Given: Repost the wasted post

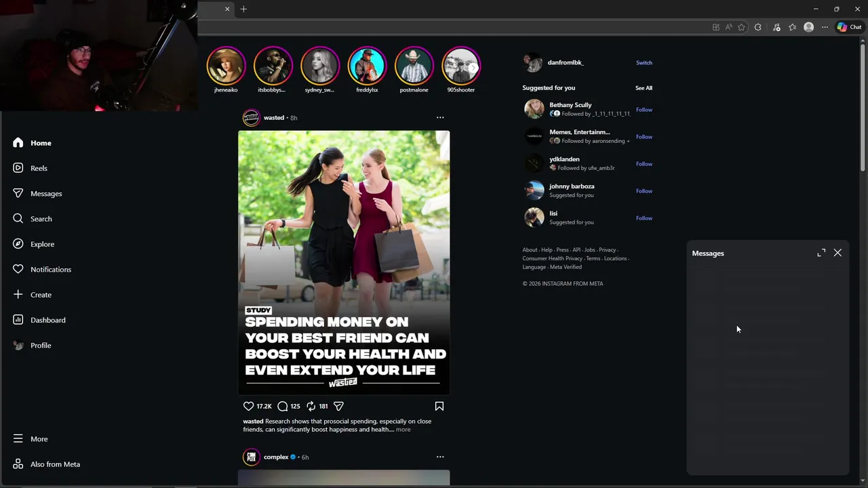Looking at the screenshot, I should tap(311, 406).
